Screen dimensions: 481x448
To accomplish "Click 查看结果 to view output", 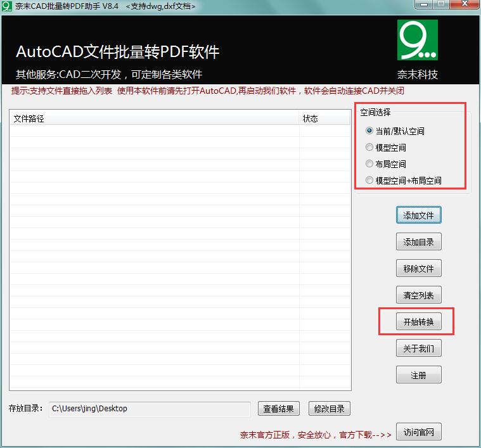I will click(x=279, y=409).
